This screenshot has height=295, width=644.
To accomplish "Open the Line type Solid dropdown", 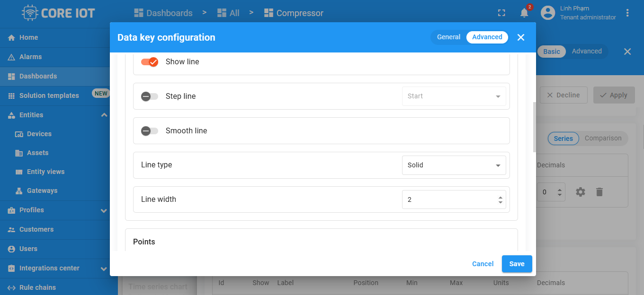I will click(x=454, y=165).
